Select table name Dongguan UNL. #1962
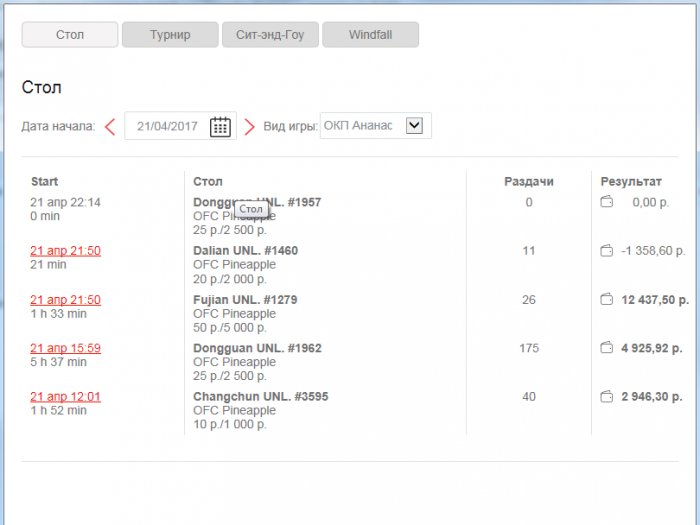The width and height of the screenshot is (700, 525). point(257,348)
